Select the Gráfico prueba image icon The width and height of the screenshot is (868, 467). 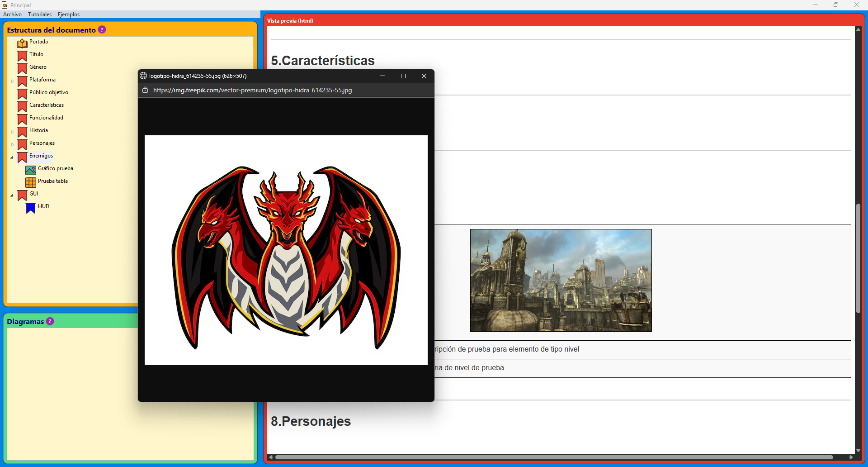[x=30, y=170]
